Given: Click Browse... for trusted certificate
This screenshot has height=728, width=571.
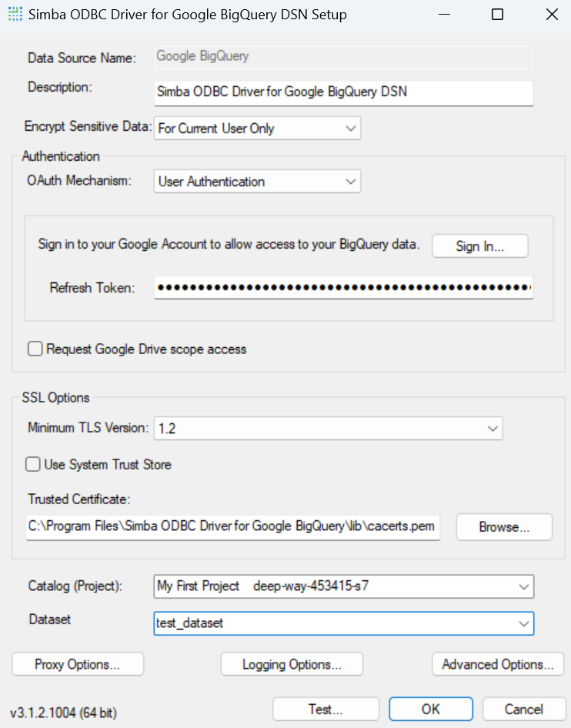Looking at the screenshot, I should point(504,527).
